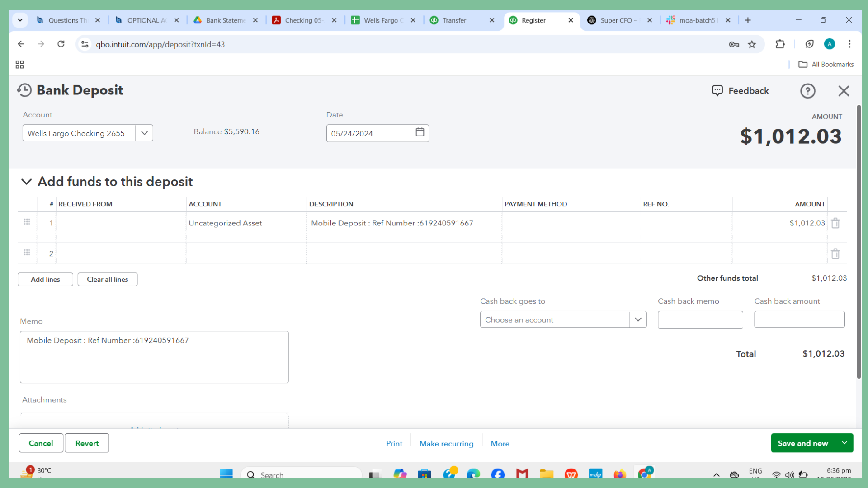Click the Cash back memo field
The height and width of the screenshot is (488, 868).
click(700, 319)
